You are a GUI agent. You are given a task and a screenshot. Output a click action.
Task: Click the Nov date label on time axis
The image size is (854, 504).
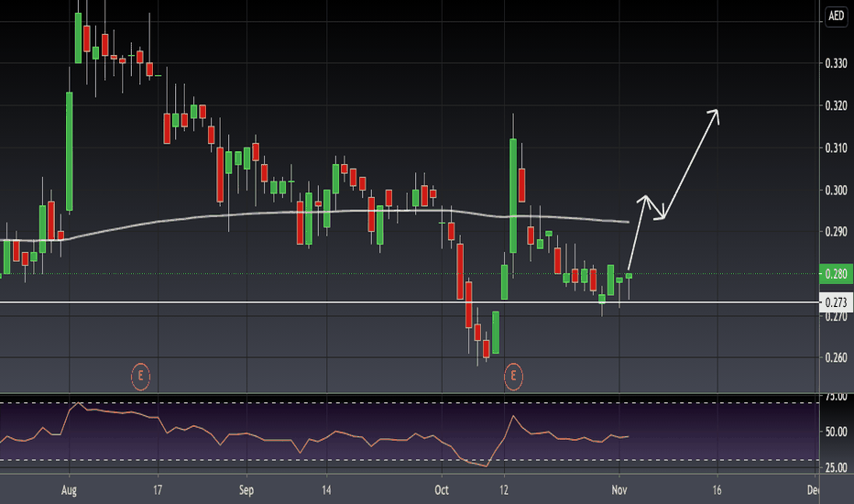pos(619,490)
